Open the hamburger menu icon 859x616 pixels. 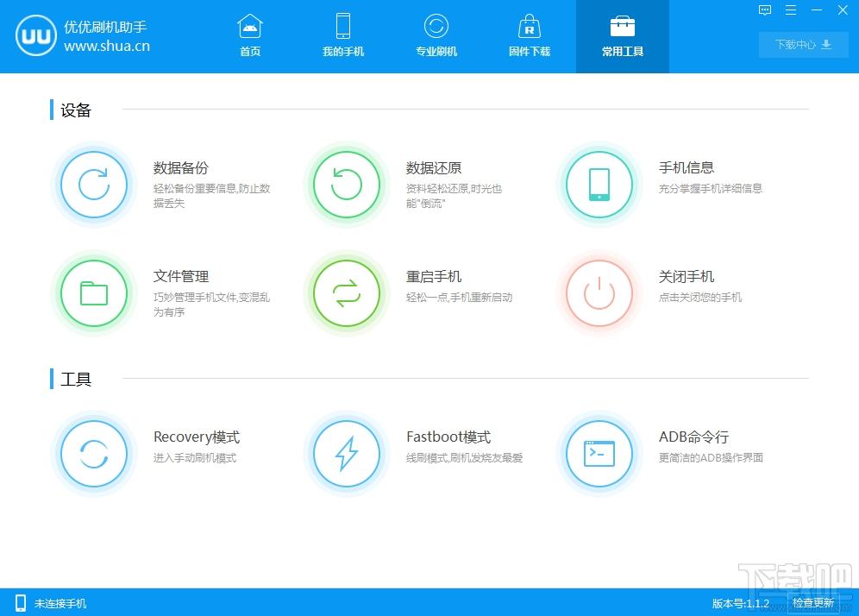(791, 9)
